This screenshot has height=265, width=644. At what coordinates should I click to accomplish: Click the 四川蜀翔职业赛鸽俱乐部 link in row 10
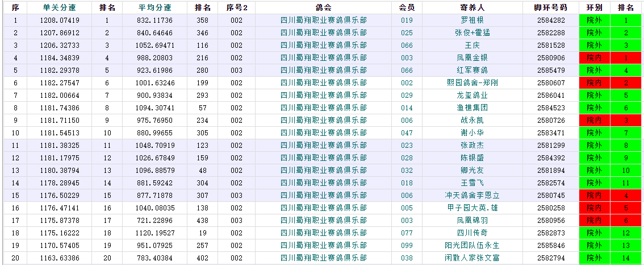click(324, 133)
